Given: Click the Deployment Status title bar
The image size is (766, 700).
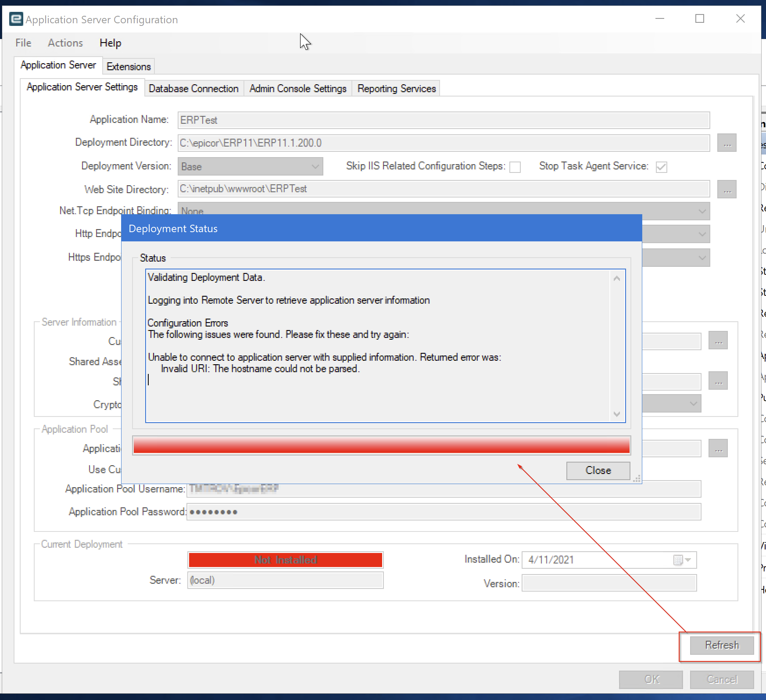Looking at the screenshot, I should pos(381,228).
